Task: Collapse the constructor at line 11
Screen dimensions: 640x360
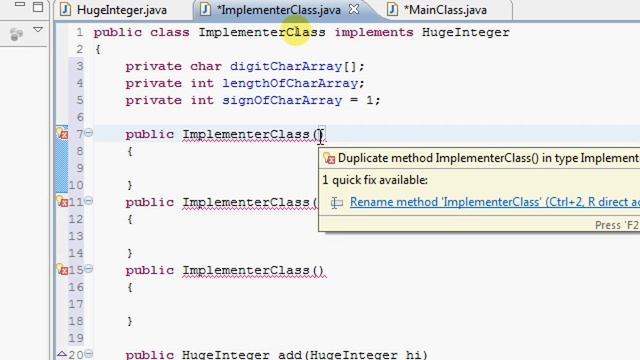Action: pos(89,201)
